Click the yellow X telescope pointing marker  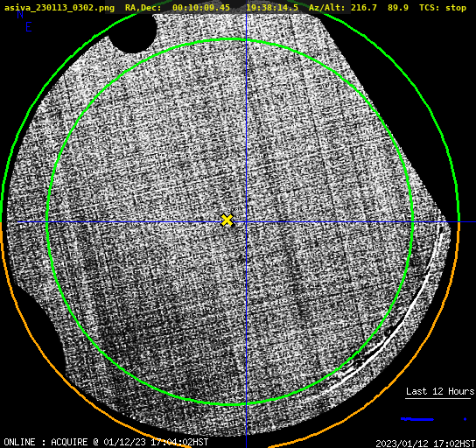pos(227,220)
